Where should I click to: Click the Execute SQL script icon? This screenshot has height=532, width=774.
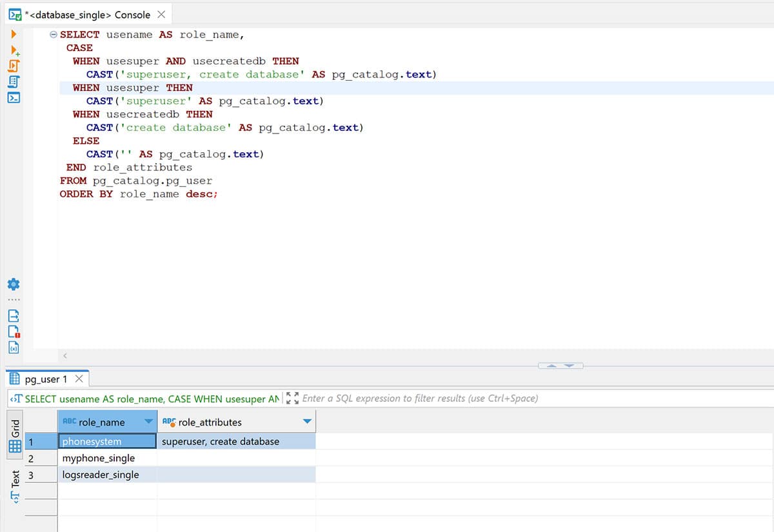pyautogui.click(x=14, y=66)
